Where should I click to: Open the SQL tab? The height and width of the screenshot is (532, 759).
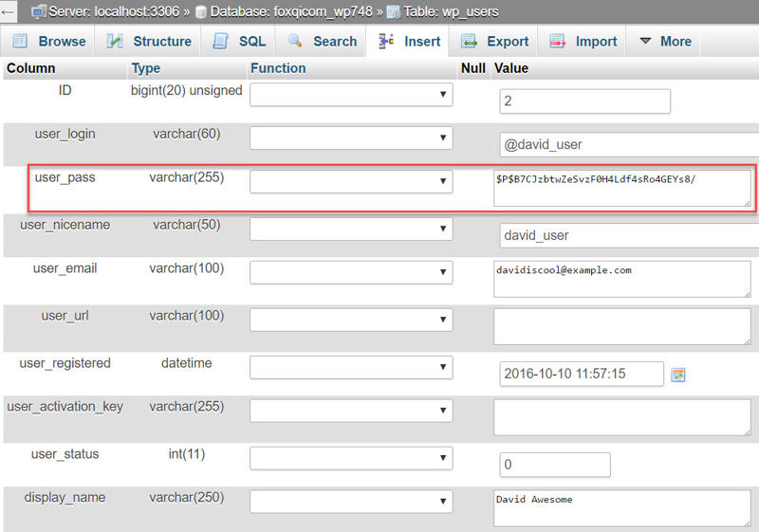(239, 41)
